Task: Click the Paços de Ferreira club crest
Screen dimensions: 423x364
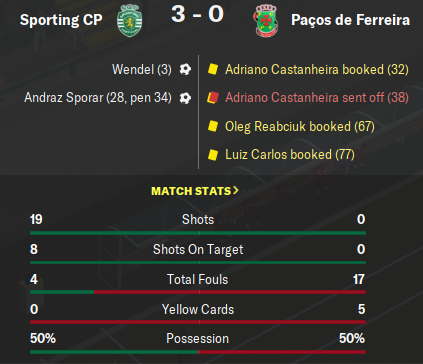Action: (x=265, y=20)
